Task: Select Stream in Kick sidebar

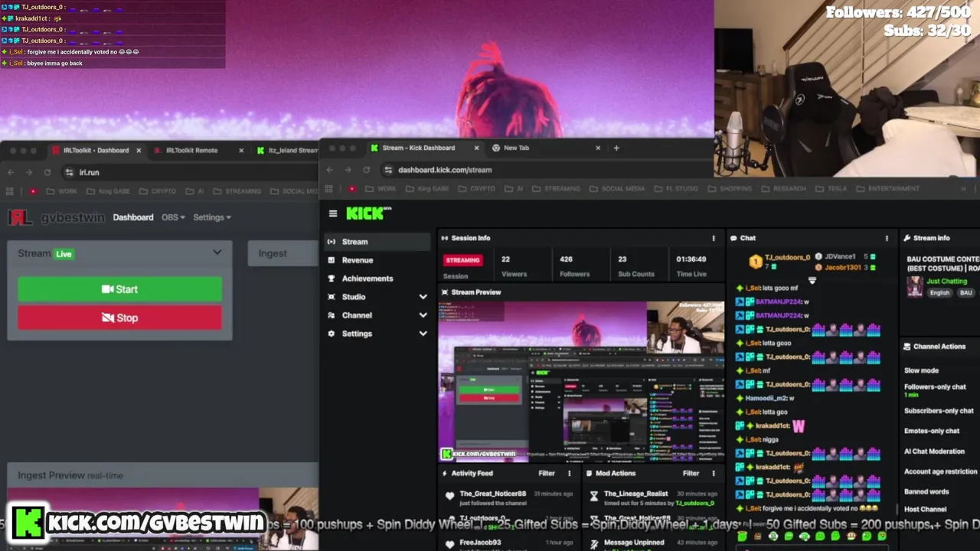Action: [x=376, y=242]
